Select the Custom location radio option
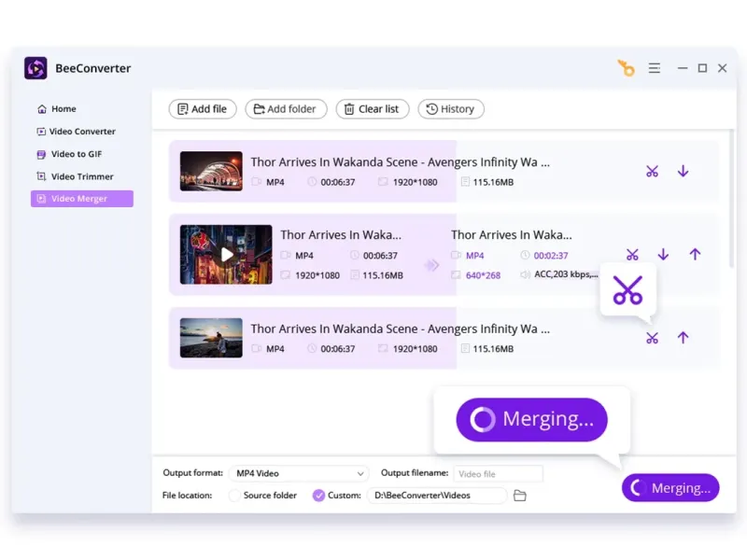747x560 pixels. (x=318, y=496)
